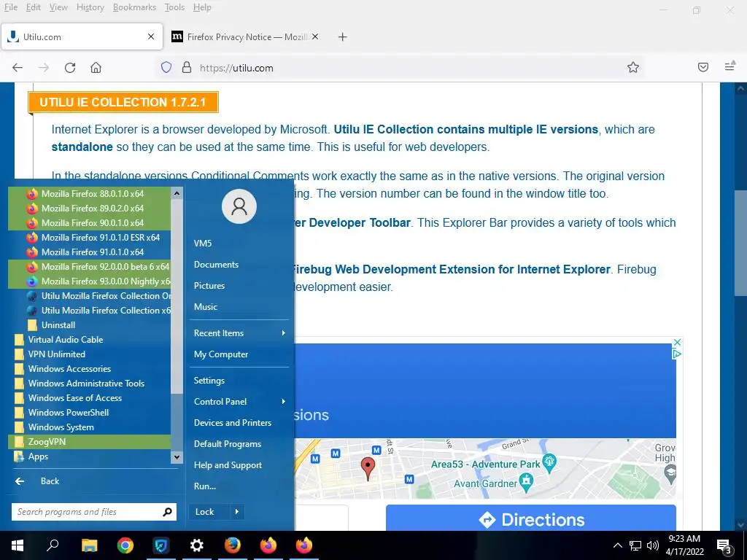
Task: Click the start menu search magnifier icon
Action: pyautogui.click(x=167, y=512)
